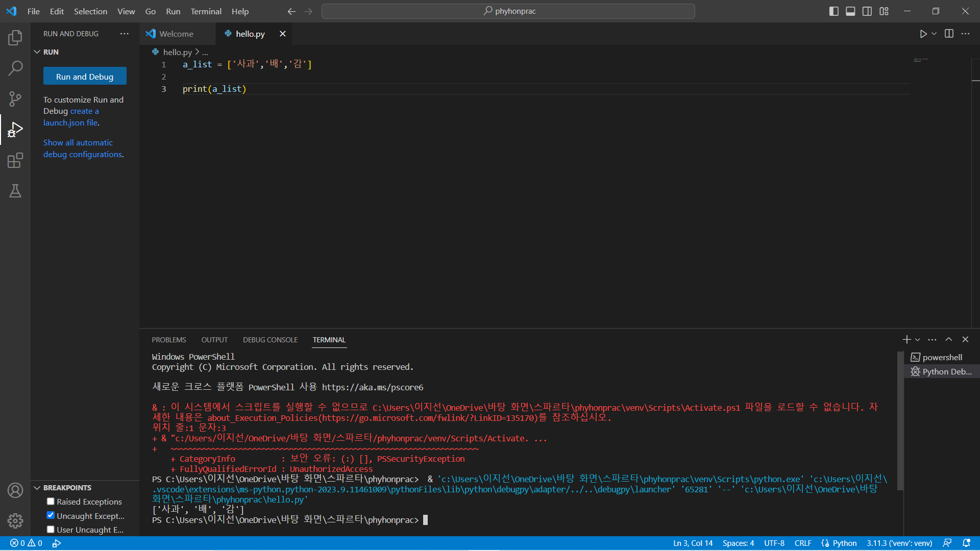Screen dimensions: 980x551
Task: Split the editor to the right
Action: 949,34
